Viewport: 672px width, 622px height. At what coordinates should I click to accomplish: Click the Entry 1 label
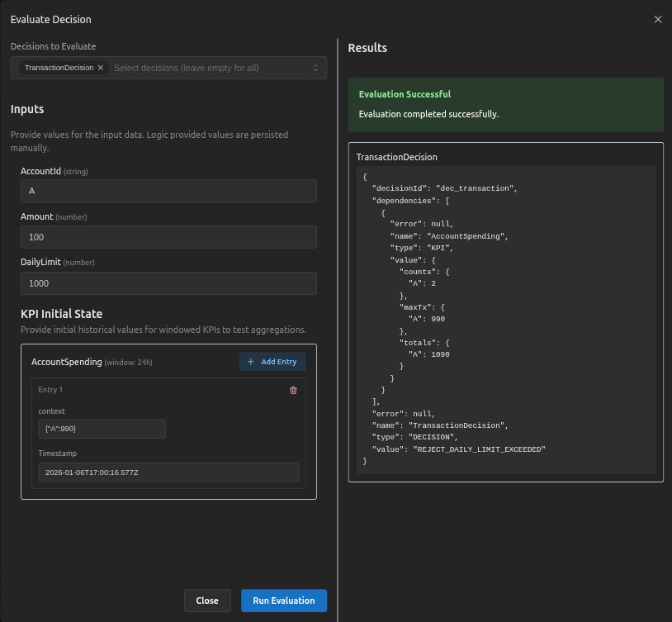click(50, 389)
